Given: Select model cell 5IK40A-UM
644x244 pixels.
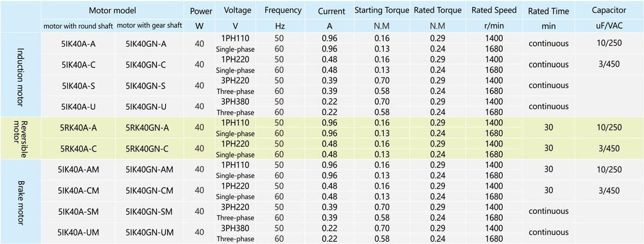Looking at the screenshot, I should (78, 232).
